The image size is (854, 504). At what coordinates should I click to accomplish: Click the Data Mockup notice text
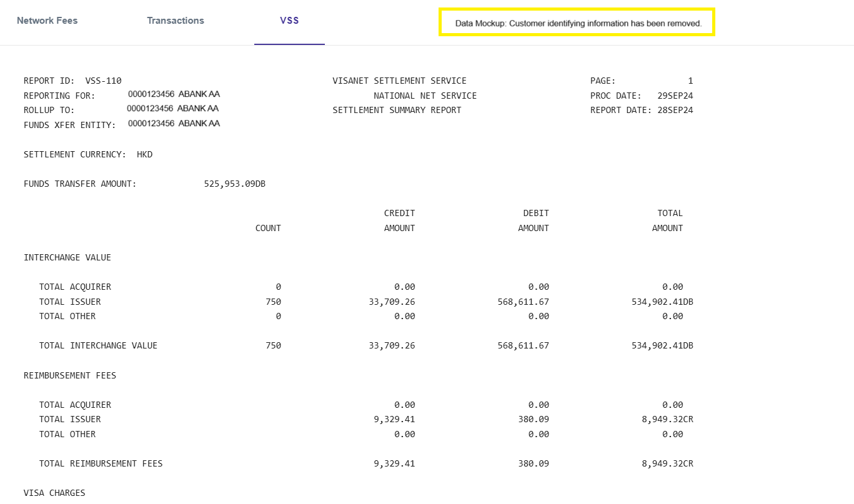(578, 23)
